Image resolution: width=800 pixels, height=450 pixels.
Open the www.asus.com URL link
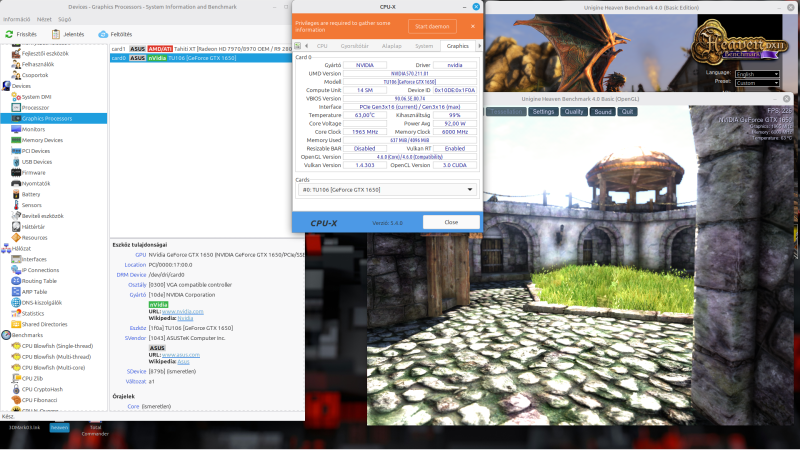[x=181, y=355]
